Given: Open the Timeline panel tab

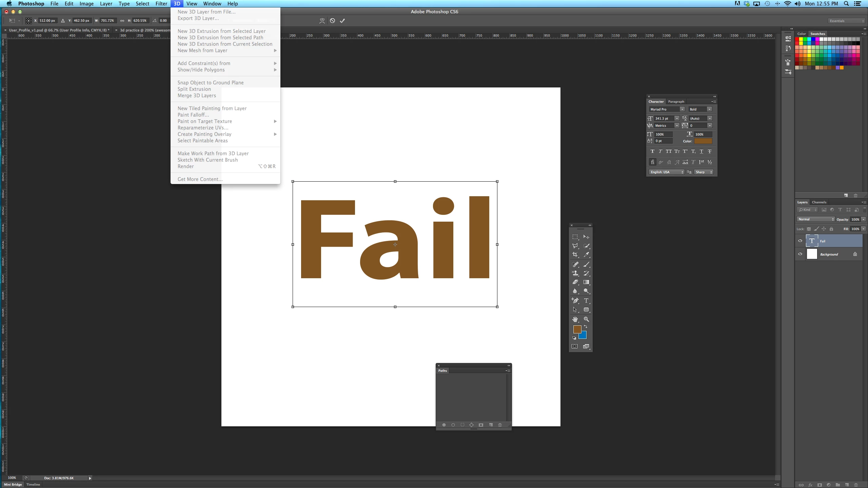Looking at the screenshot, I should click(33, 485).
